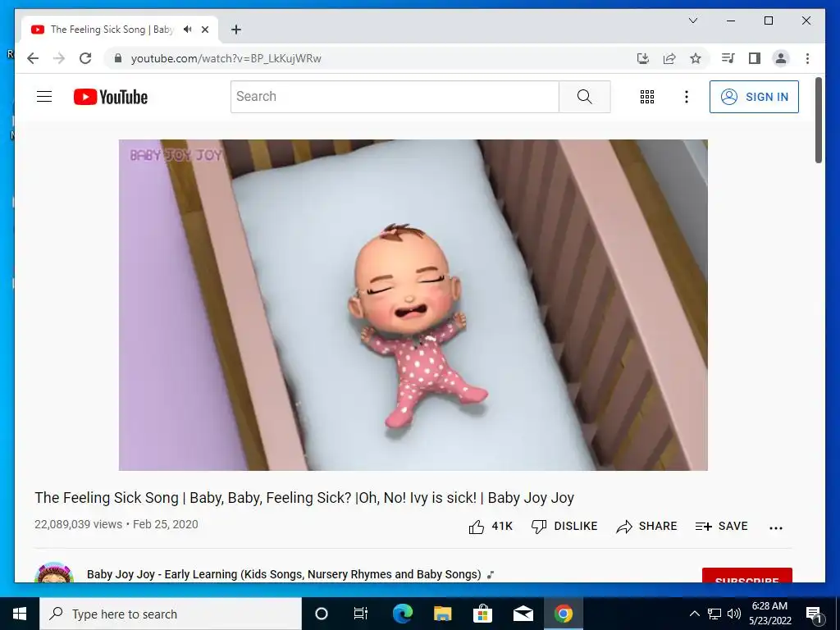840x630 pixels.
Task: Launch Microsoft Edge from taskbar
Action: (402, 614)
